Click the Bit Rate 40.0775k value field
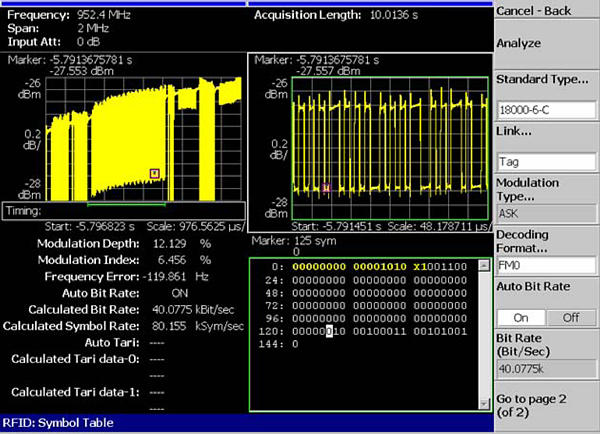The width and height of the screenshot is (600, 434). click(545, 368)
